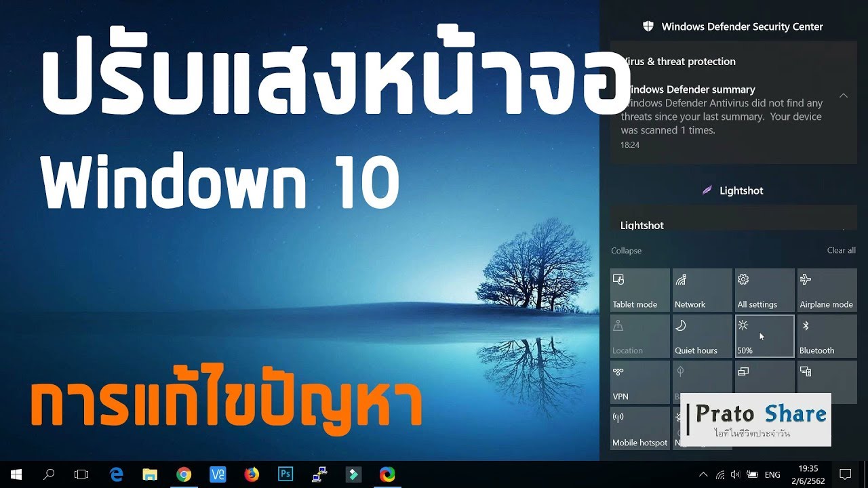Click the Windows Defender shield header icon
Image resolution: width=868 pixels, height=488 pixels.
648,26
